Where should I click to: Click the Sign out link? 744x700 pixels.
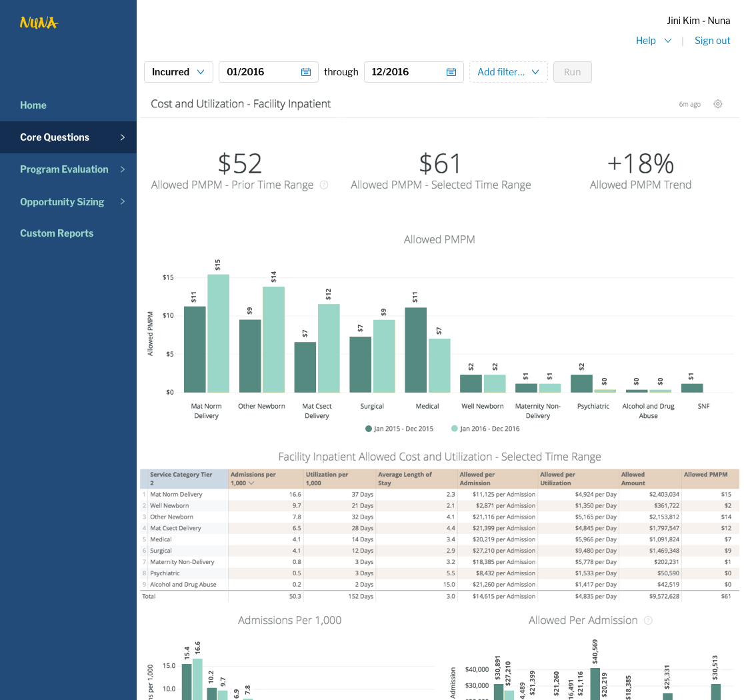(x=712, y=41)
